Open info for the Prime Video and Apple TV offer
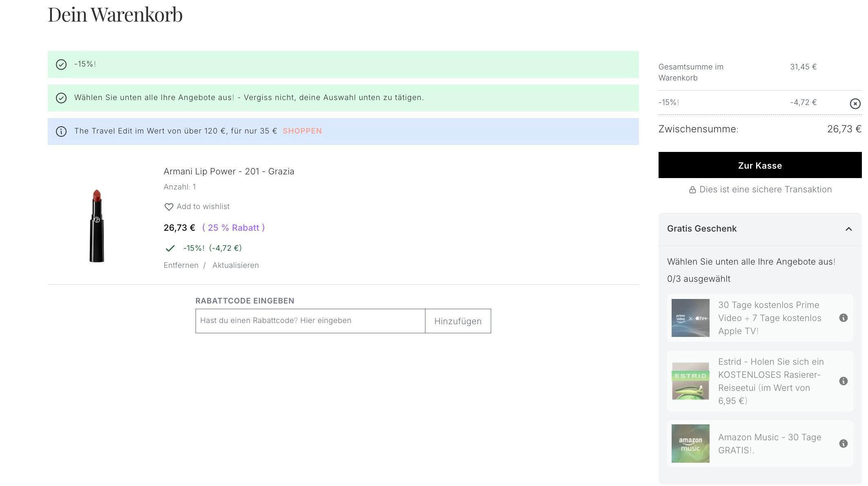Screen dimensions: 868x486 tap(843, 318)
